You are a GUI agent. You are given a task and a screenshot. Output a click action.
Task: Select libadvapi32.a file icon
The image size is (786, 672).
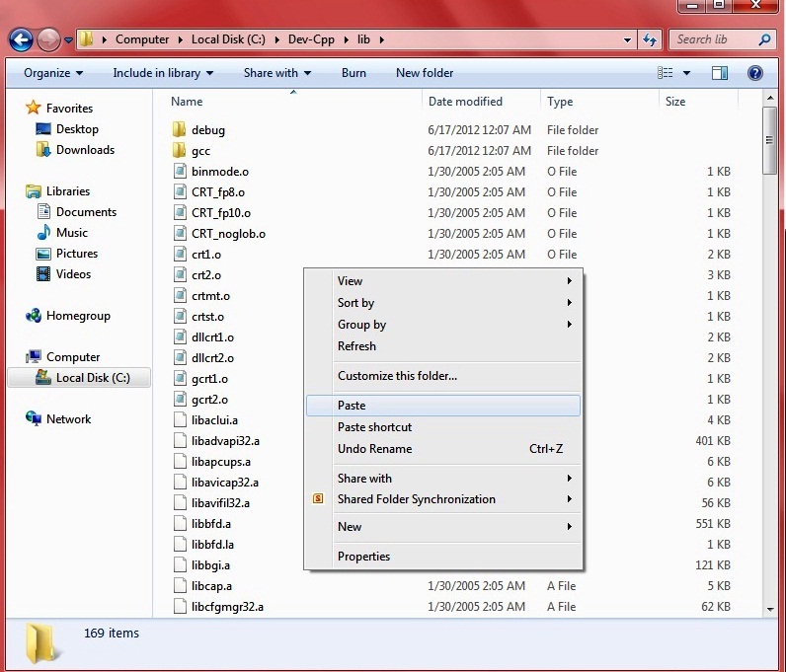180,441
